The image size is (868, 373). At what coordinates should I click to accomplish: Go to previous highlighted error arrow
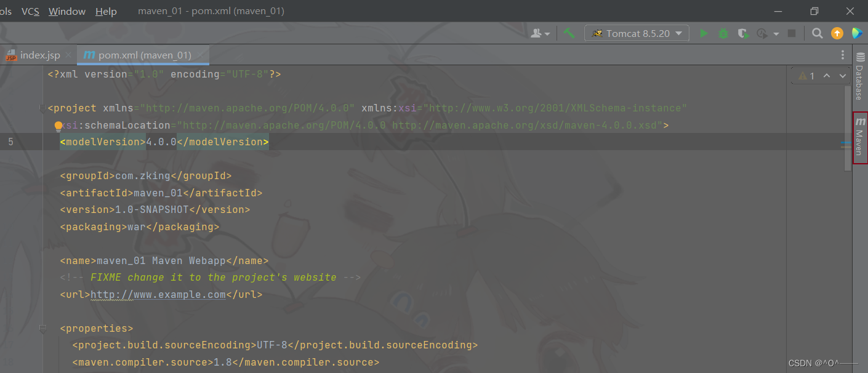click(x=827, y=76)
